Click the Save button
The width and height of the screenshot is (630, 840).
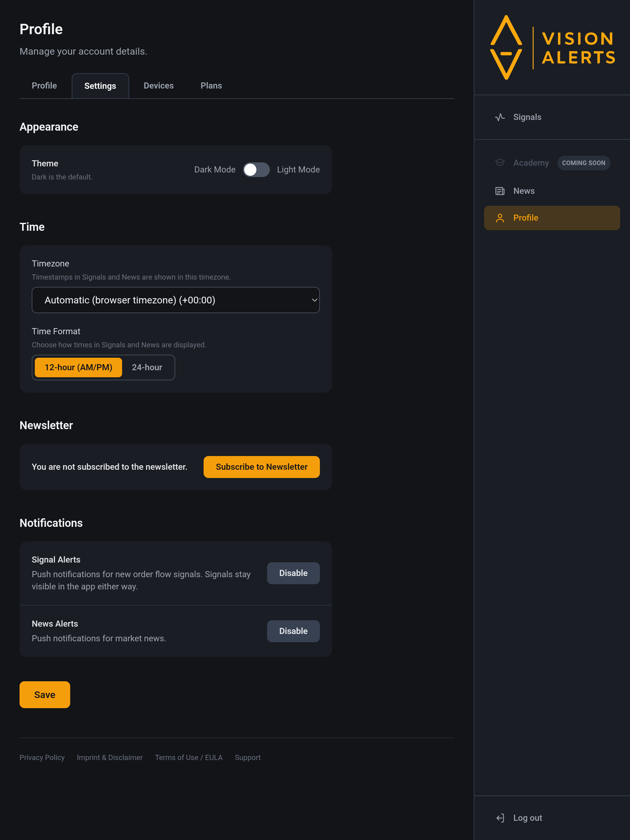coord(45,695)
